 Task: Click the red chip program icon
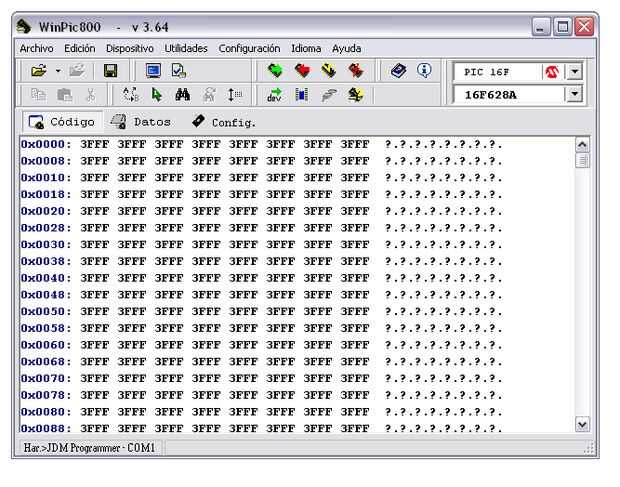pos(302,71)
